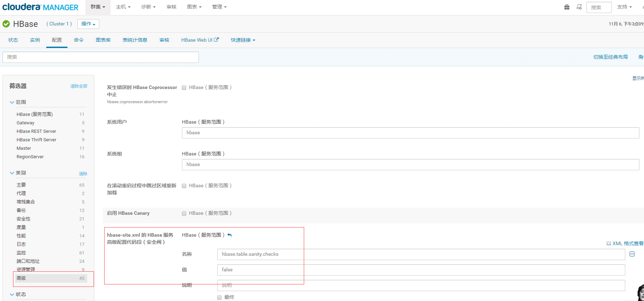Open the 快速链接 dropdown
Viewport: 644px width, 301px height.
tap(243, 40)
